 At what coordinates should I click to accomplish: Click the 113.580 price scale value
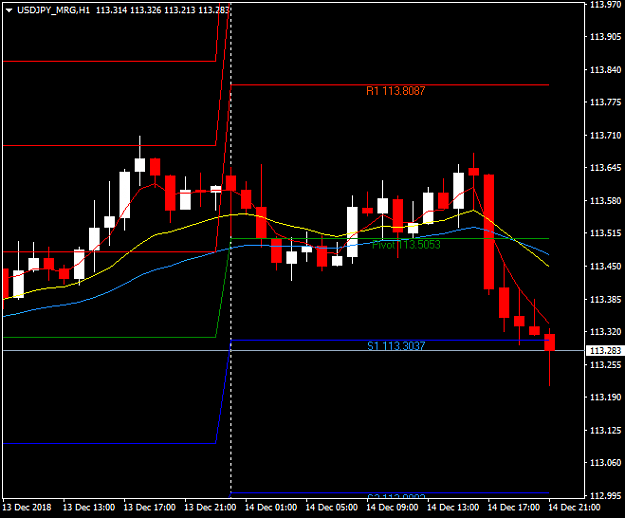point(605,200)
